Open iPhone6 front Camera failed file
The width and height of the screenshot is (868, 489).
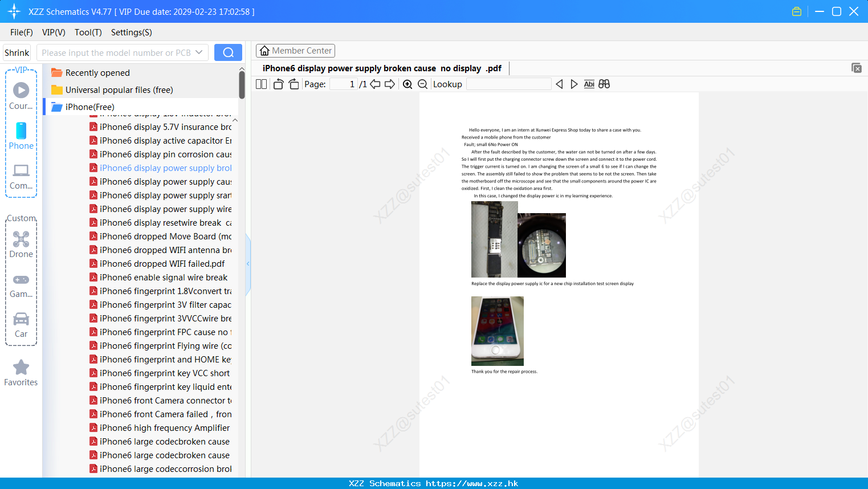(x=161, y=414)
